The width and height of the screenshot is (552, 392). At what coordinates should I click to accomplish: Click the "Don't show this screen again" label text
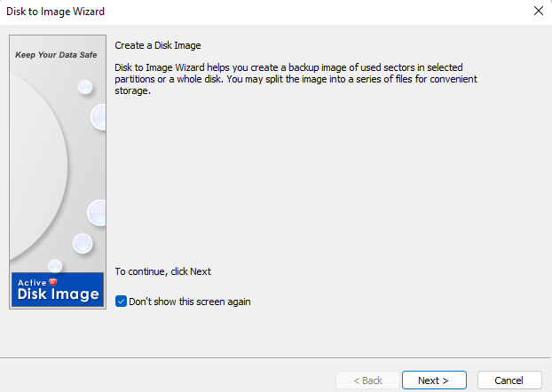(190, 302)
